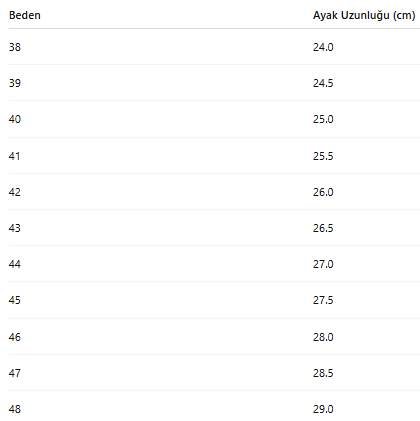This screenshot has height=421, width=420.
Task: Click the Ayak Uzunluğu (cm) column header
Action: pyautogui.click(x=364, y=15)
